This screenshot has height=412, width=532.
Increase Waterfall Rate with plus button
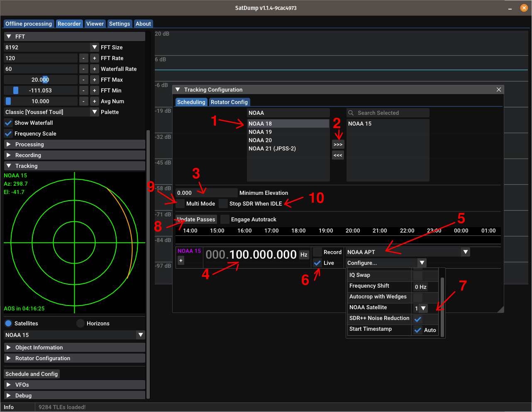[95, 69]
